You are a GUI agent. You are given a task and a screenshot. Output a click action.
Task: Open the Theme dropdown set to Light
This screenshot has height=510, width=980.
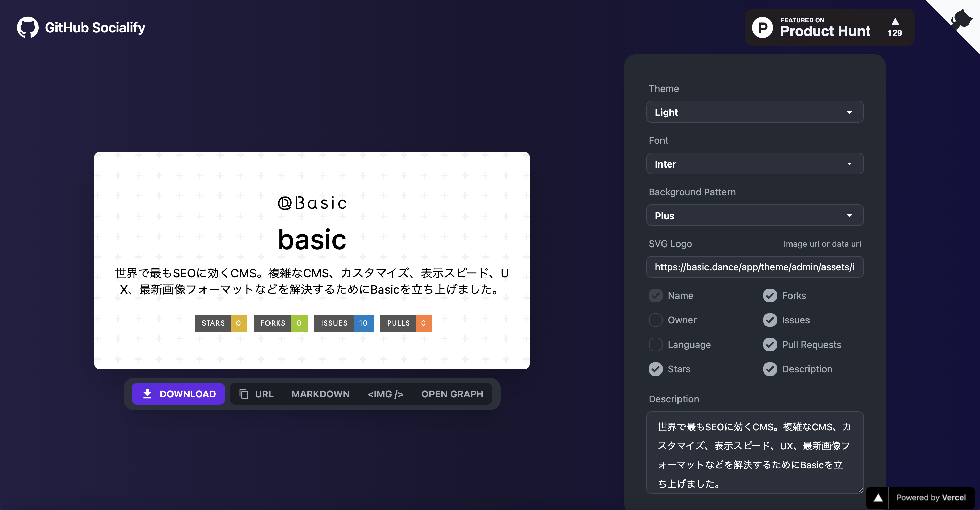pyautogui.click(x=755, y=112)
